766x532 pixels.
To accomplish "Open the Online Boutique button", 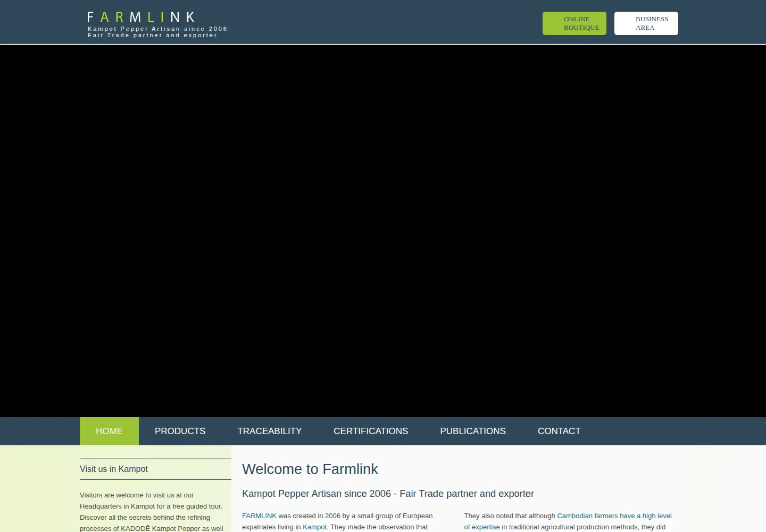I will 574,23.
